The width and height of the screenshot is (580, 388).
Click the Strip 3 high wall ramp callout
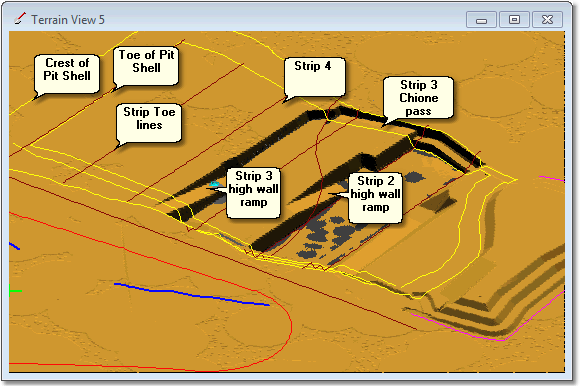pos(253,193)
